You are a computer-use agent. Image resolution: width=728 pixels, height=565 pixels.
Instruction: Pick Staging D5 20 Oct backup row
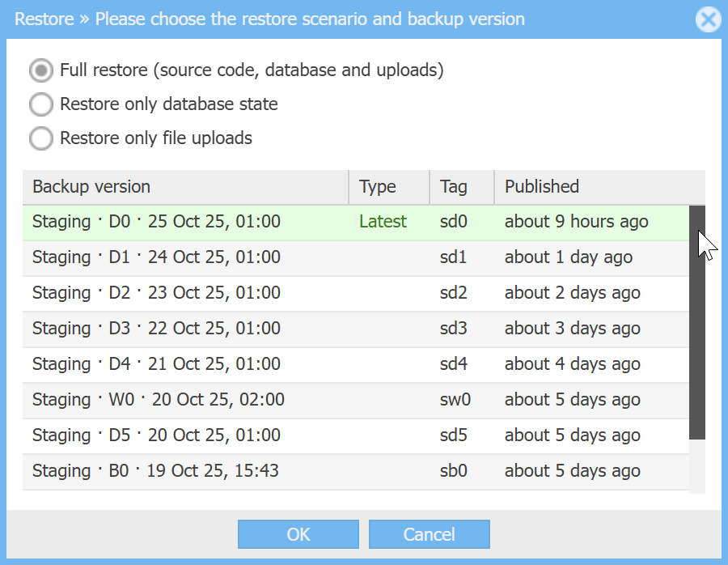156,435
